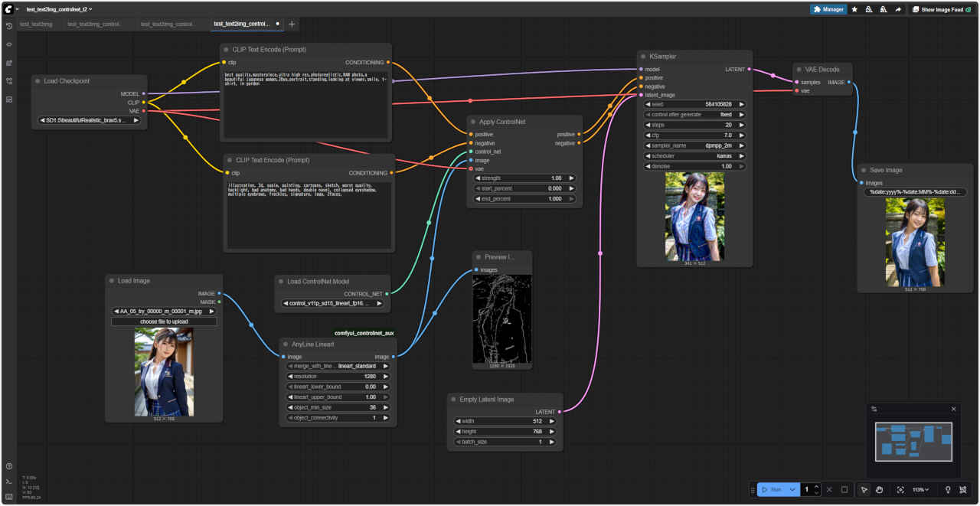This screenshot has height=506, width=980.
Task: Select the hand pan tool
Action: pos(880,490)
